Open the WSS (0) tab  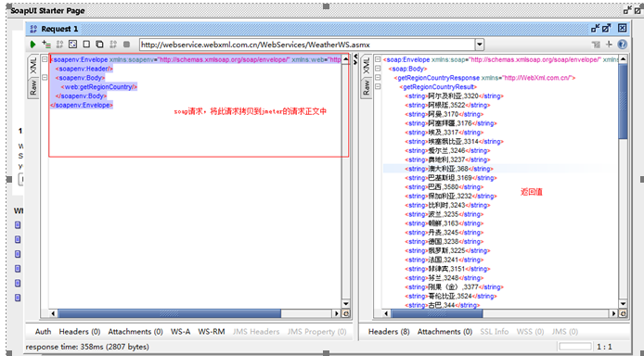coord(530,331)
